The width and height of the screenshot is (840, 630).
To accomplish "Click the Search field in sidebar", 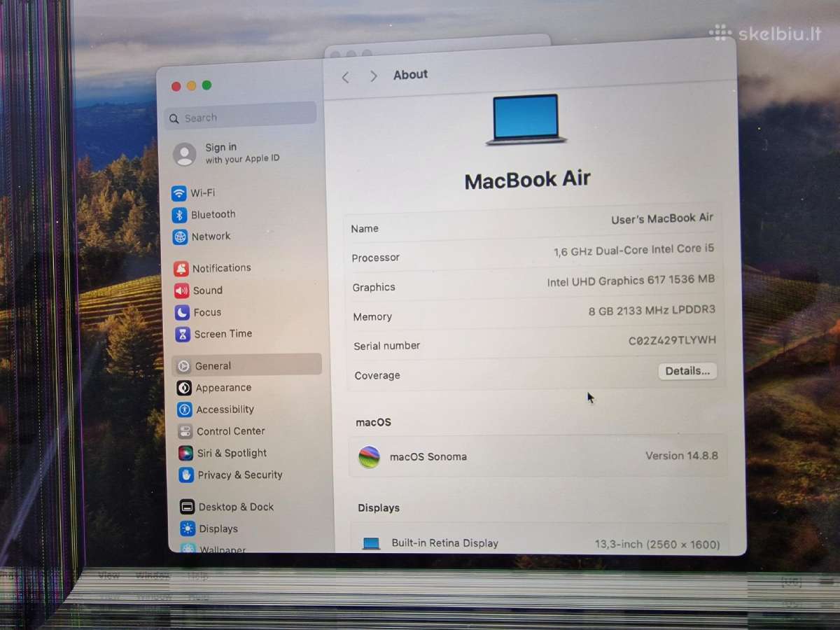I will pos(240,117).
